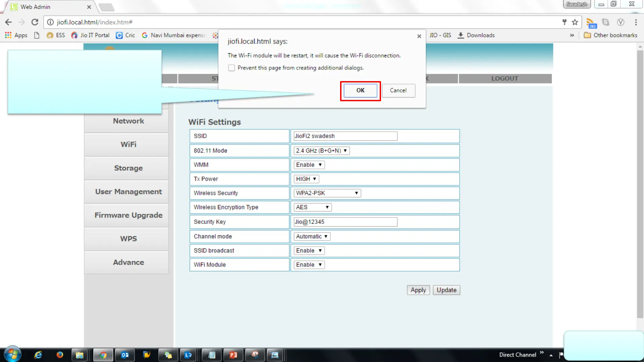644x362 pixels.
Task: Open Chrome three-dot menu
Action: pyautogui.click(x=636, y=22)
